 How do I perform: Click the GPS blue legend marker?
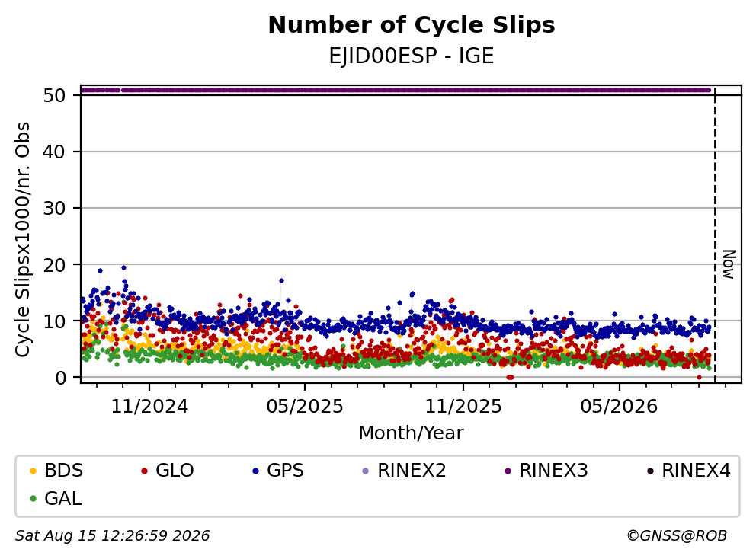(255, 471)
